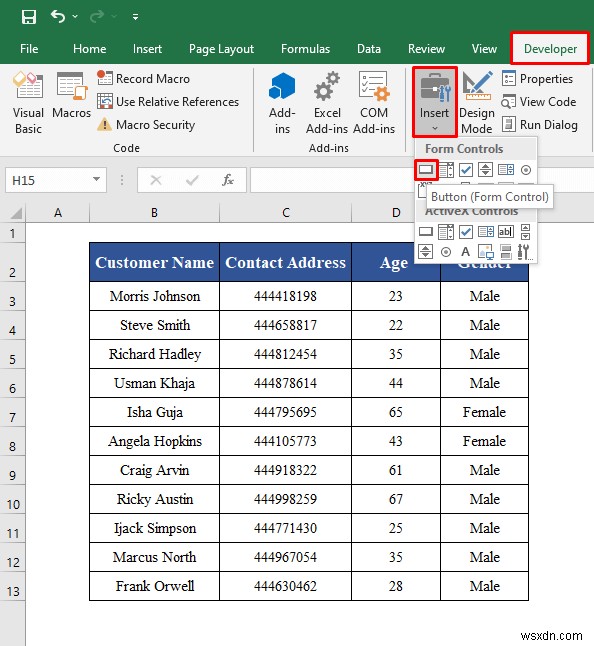Select the Button form control icon
Image resolution: width=594 pixels, height=646 pixels.
426,169
